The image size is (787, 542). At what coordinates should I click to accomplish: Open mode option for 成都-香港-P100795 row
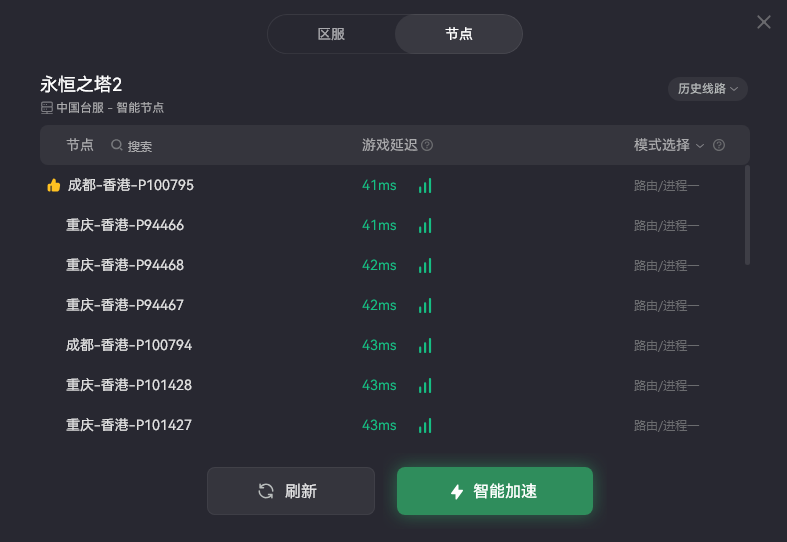click(x=666, y=185)
